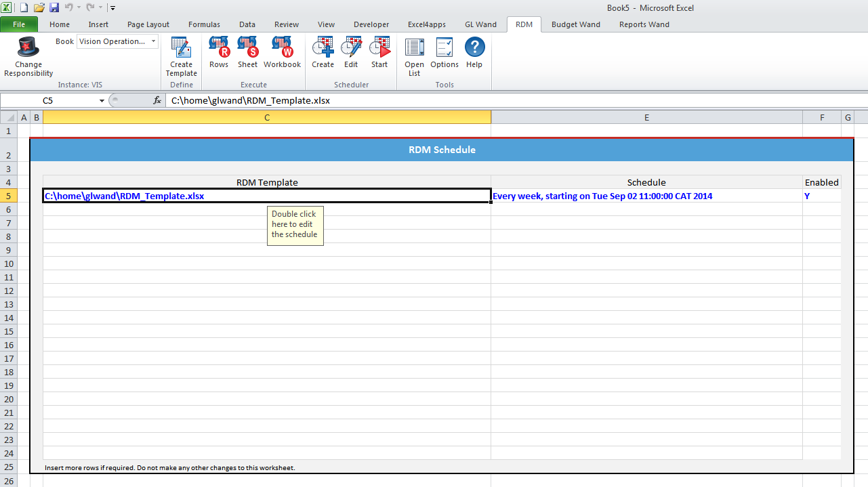Select column A header

(x=24, y=117)
